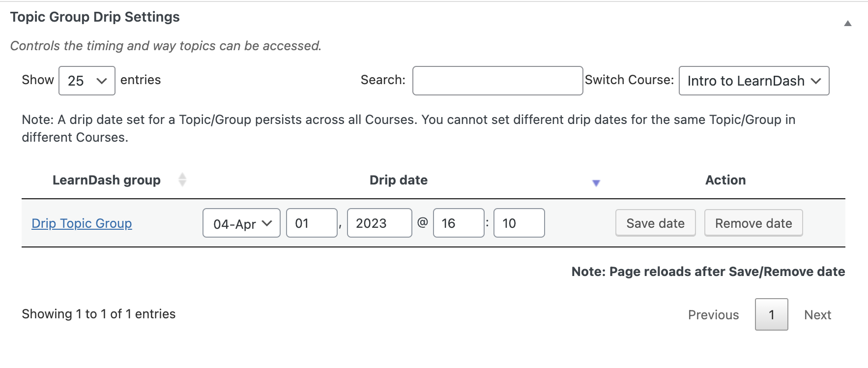Open the month dropdown showing 04-Apr
This screenshot has height=368, width=868.
pyautogui.click(x=241, y=223)
